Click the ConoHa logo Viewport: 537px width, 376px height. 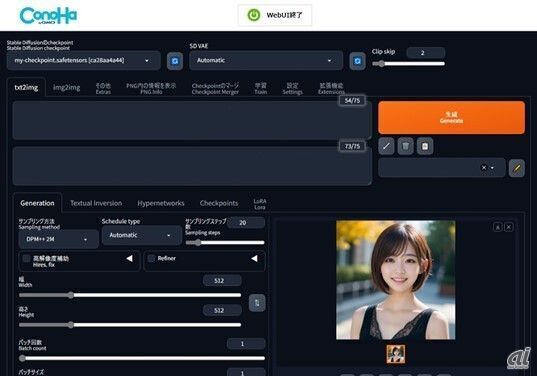click(48, 16)
